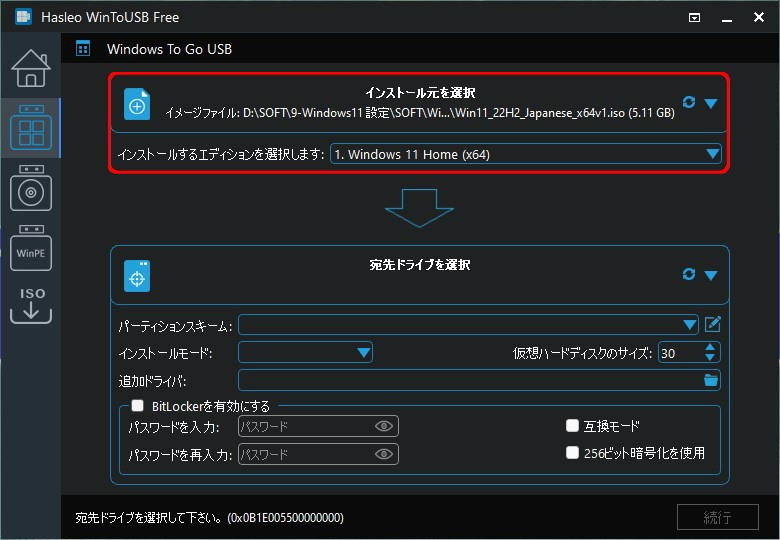Image resolution: width=780 pixels, height=540 pixels.
Task: Refresh the destination drive list
Action: pyautogui.click(x=689, y=274)
